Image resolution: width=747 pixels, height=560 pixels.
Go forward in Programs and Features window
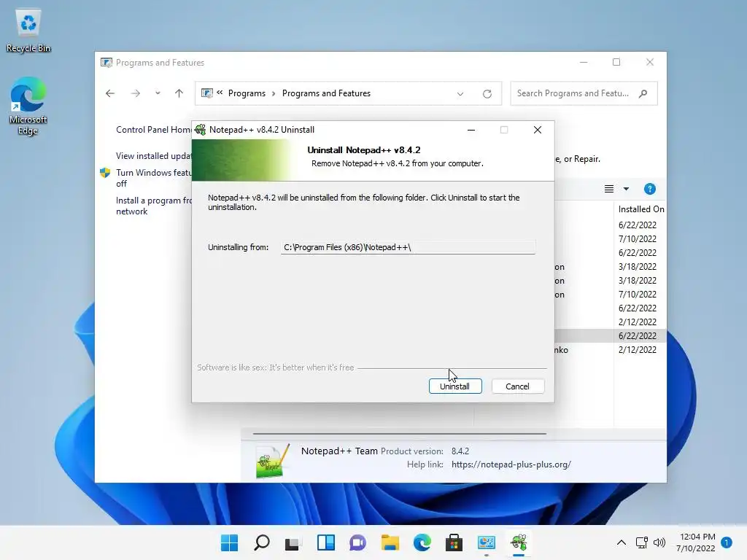135,93
